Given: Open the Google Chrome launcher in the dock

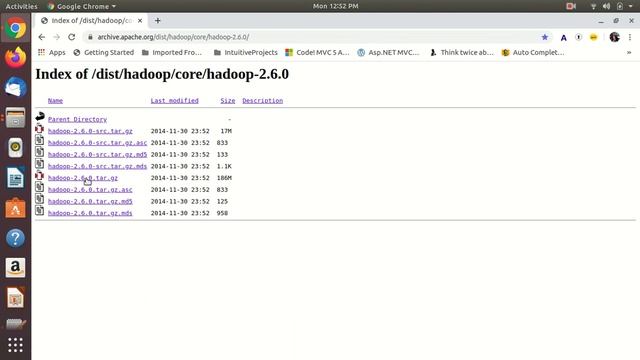Looking at the screenshot, I should 16,28.
